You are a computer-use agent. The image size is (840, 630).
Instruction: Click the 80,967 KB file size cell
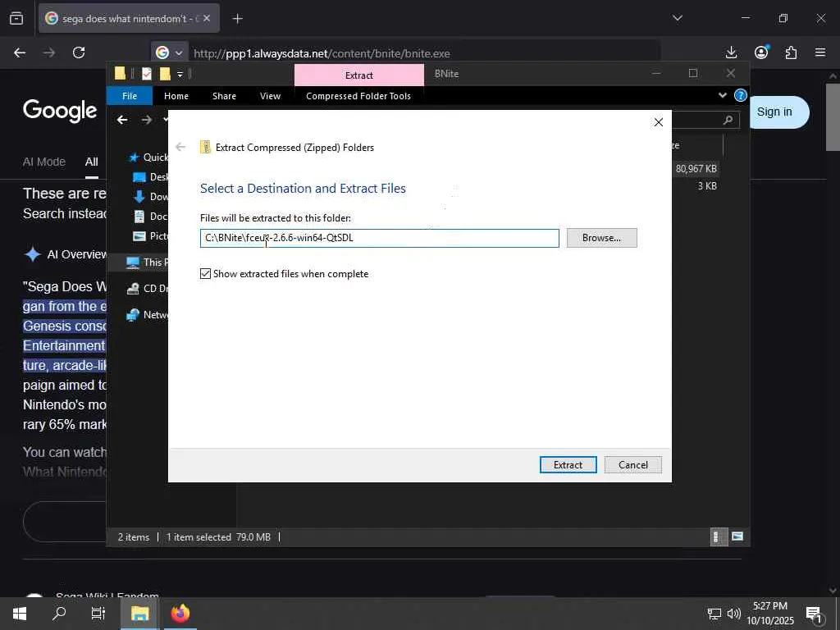click(696, 169)
